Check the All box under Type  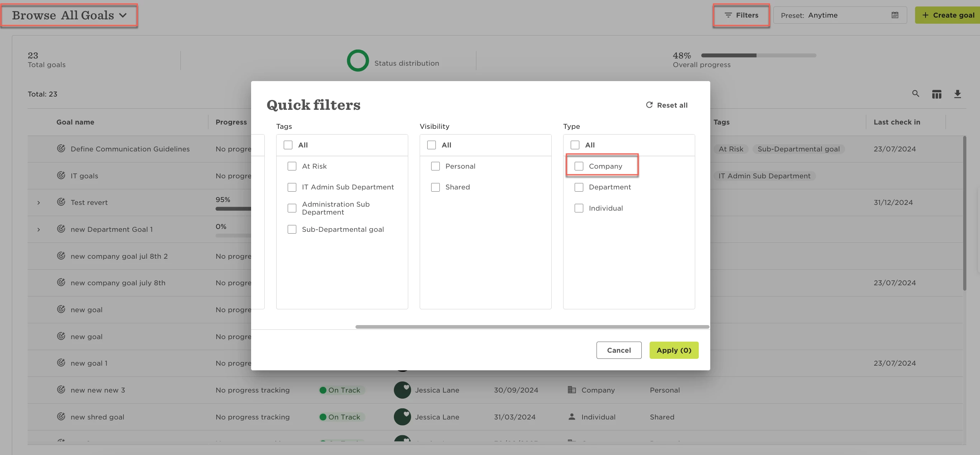tap(575, 145)
